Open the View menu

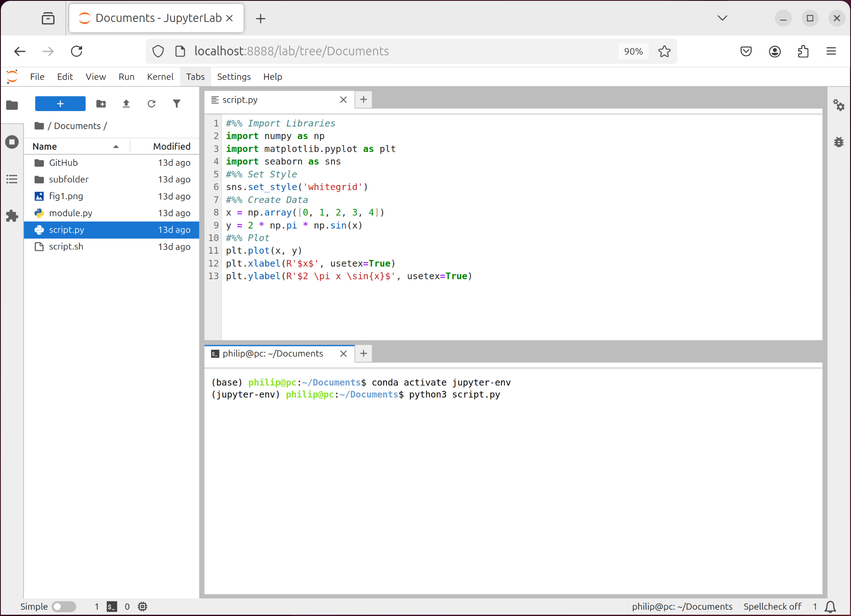pyautogui.click(x=96, y=77)
